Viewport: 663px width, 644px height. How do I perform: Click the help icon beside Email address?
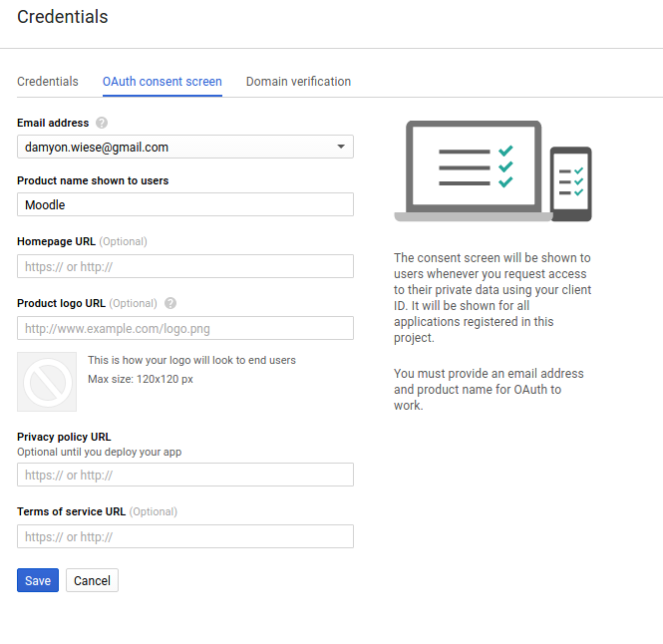click(x=102, y=123)
